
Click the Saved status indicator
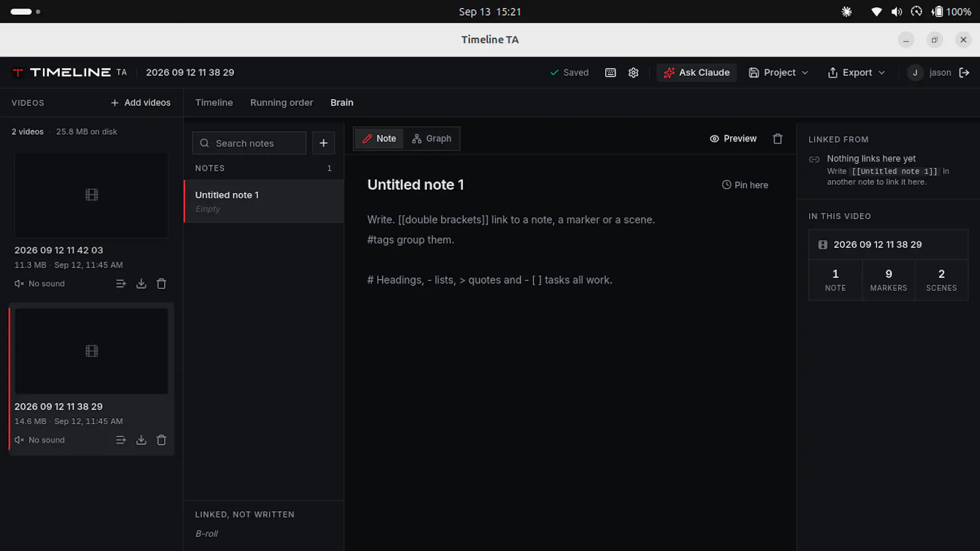click(569, 72)
